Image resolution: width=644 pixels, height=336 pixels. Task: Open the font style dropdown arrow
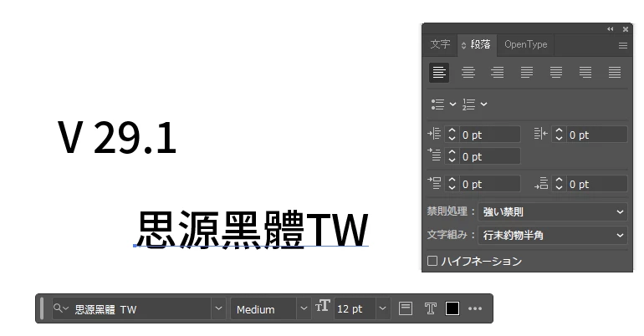pyautogui.click(x=304, y=308)
